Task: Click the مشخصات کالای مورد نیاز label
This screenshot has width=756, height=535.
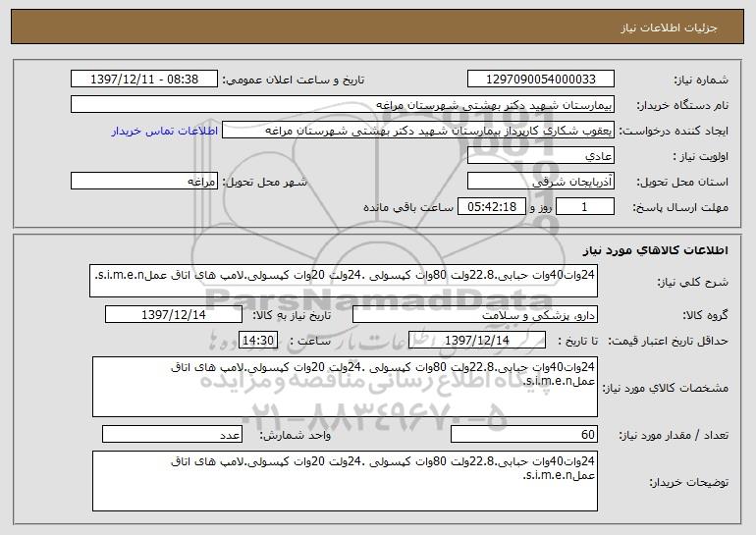Action: (x=666, y=388)
